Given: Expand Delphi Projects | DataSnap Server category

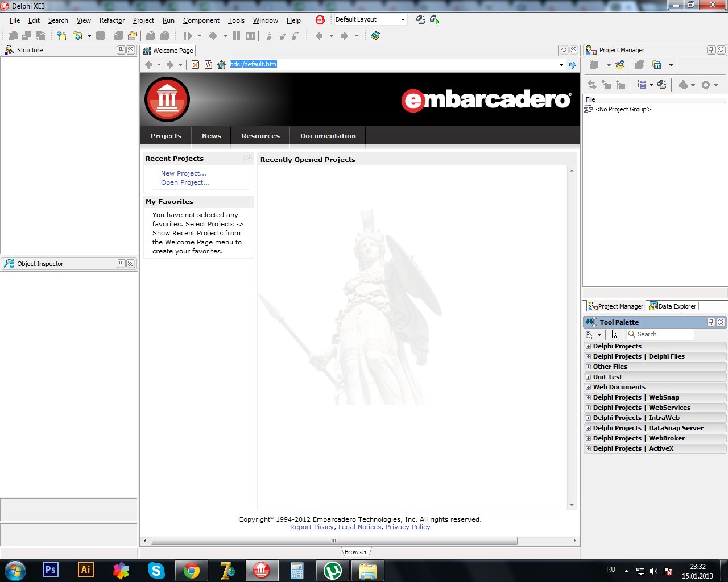Looking at the screenshot, I should [589, 429].
